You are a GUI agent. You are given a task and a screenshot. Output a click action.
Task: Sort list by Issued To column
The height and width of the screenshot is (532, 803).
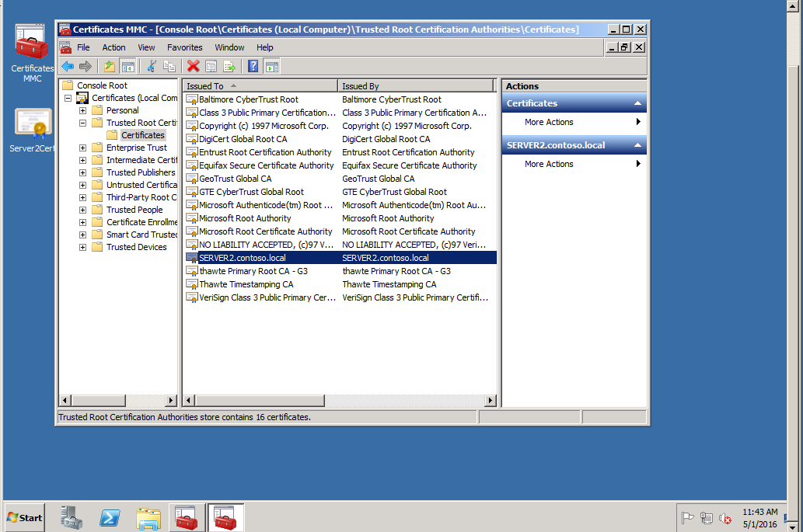[x=260, y=86]
